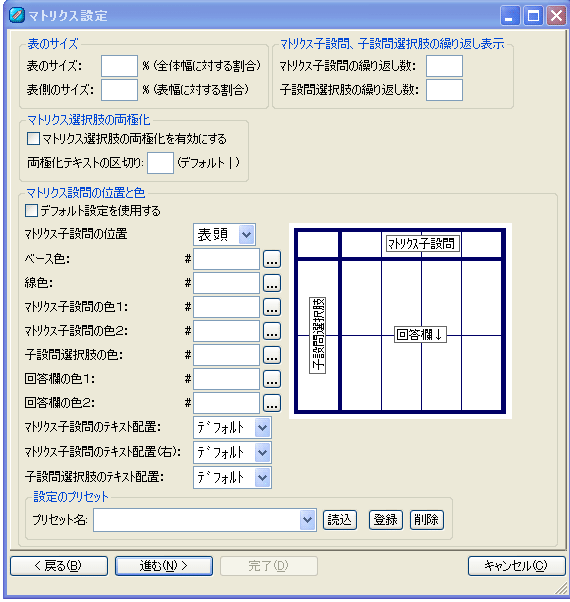The image size is (570, 602).
Task: Open color picker for 回答欄の色2
Action: pyautogui.click(x=272, y=403)
